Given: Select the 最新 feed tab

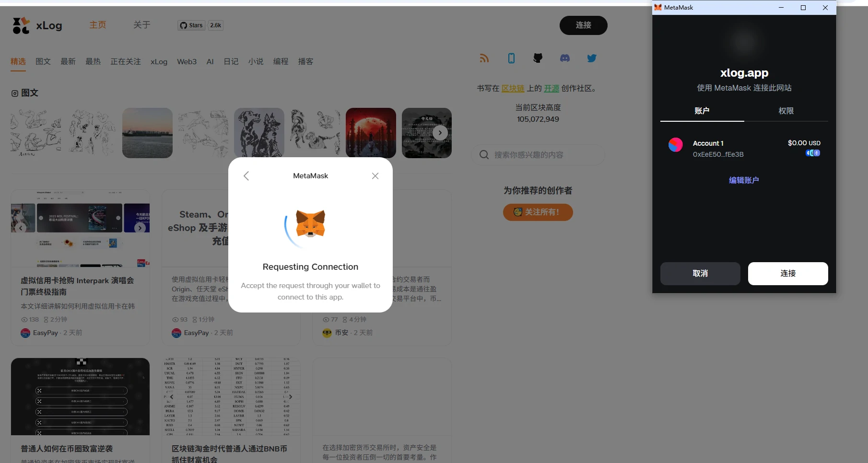Looking at the screenshot, I should [68, 61].
